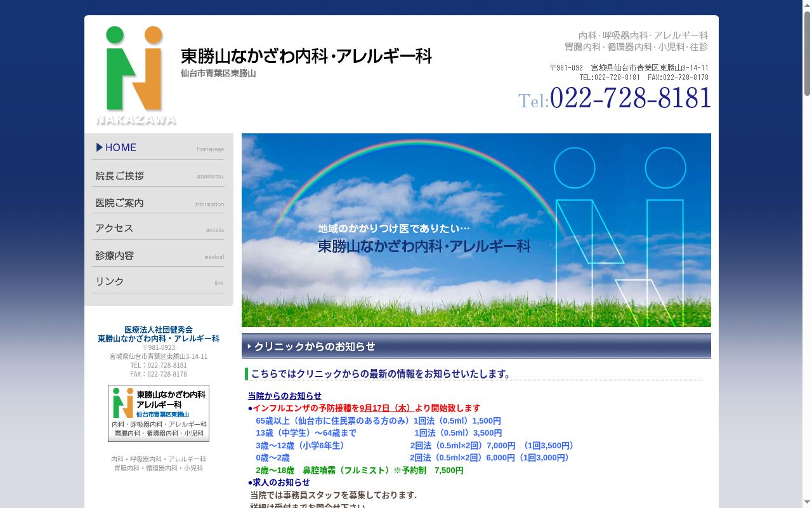Go to アクセス access page
Image resolution: width=812 pixels, height=508 pixels.
pyautogui.click(x=159, y=228)
